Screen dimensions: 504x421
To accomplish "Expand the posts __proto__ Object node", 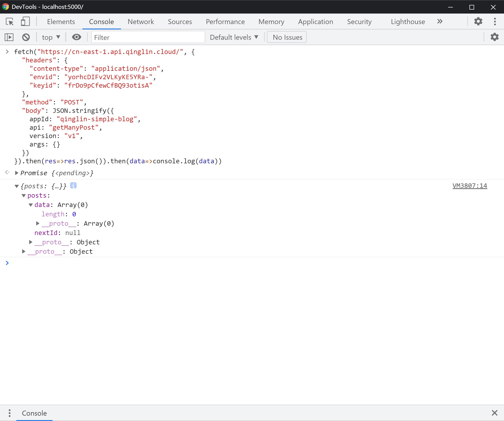I will [31, 242].
